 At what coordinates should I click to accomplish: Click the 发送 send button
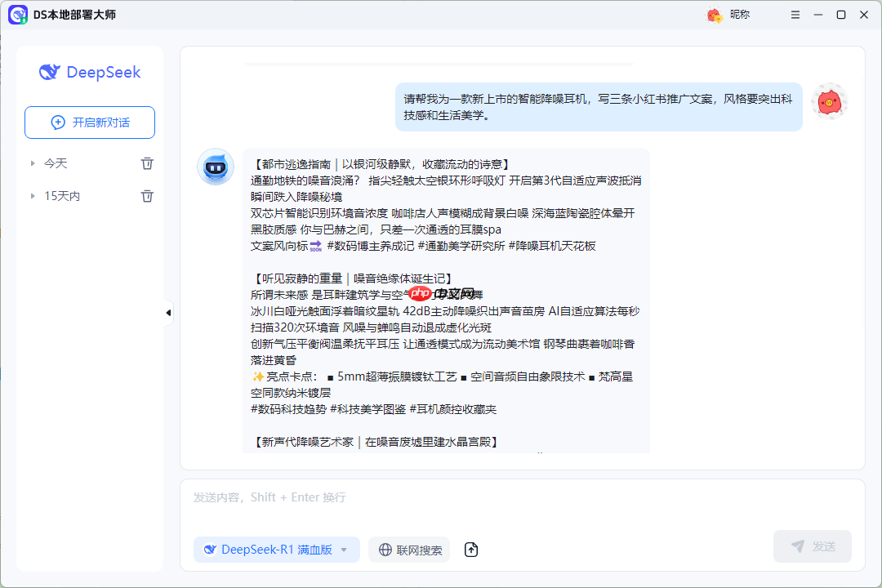(x=812, y=546)
